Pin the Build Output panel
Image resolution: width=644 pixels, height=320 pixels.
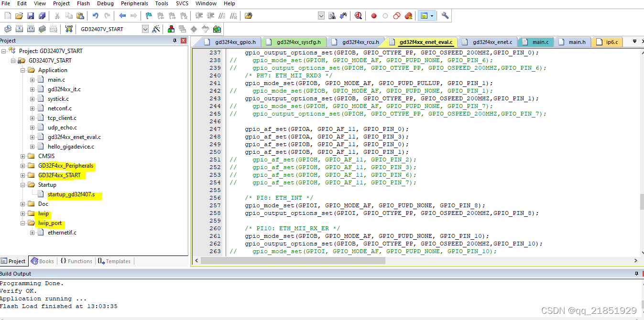click(636, 274)
